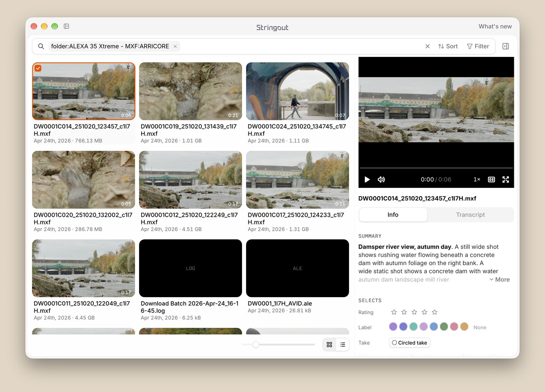Viewport: 545px width, 392px height.
Task: Switch to grid view
Action: (330, 345)
